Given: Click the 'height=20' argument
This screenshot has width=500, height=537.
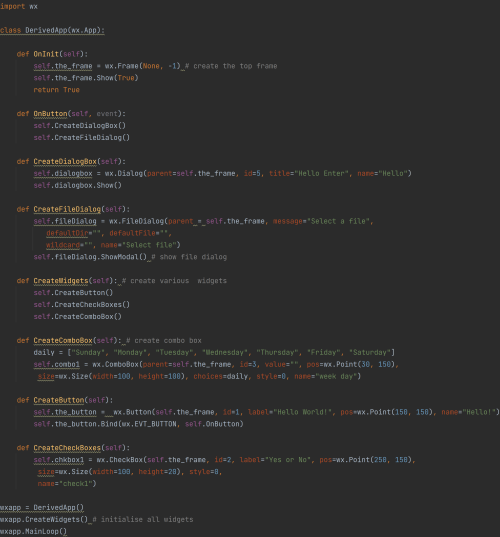Looking at the screenshot, I should click(160, 472).
